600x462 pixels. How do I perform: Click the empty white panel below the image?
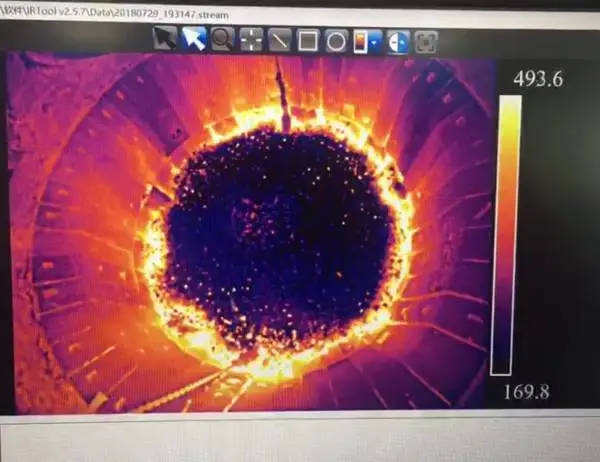pyautogui.click(x=300, y=440)
